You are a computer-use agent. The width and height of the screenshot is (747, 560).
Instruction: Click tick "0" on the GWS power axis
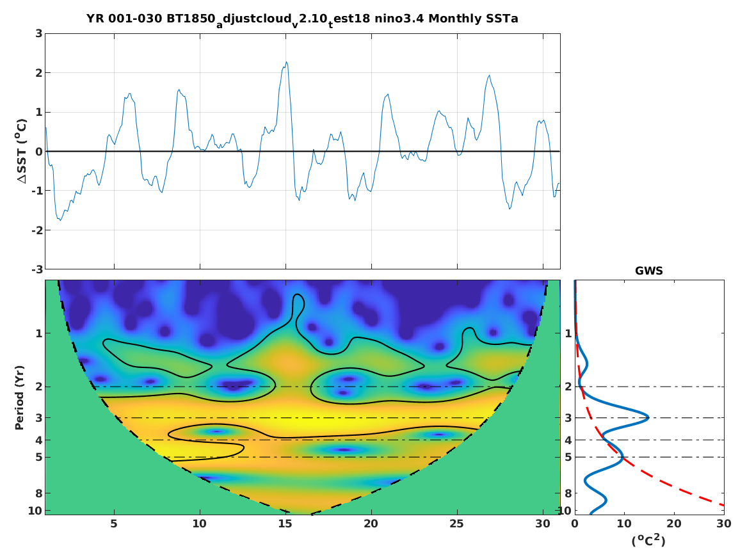[x=575, y=524]
